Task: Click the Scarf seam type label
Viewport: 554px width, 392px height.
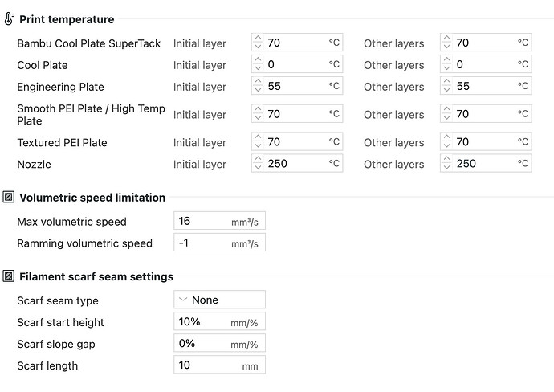Action: pyautogui.click(x=58, y=300)
